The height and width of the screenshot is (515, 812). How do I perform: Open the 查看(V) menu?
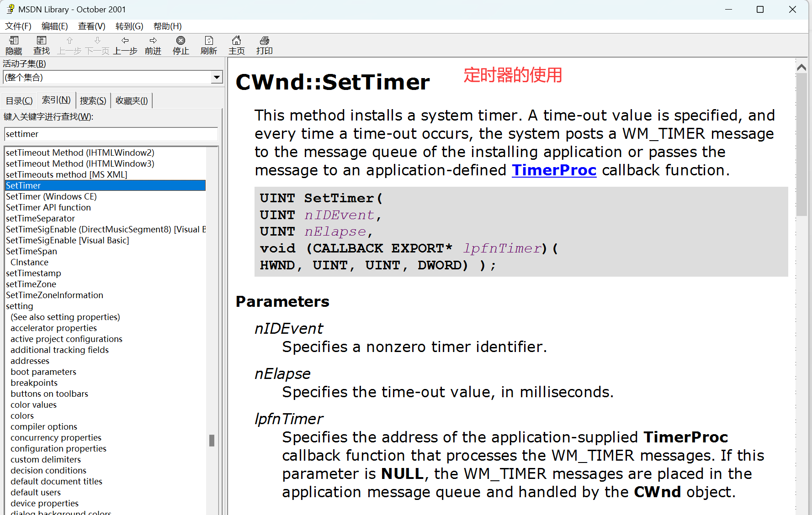tap(92, 26)
